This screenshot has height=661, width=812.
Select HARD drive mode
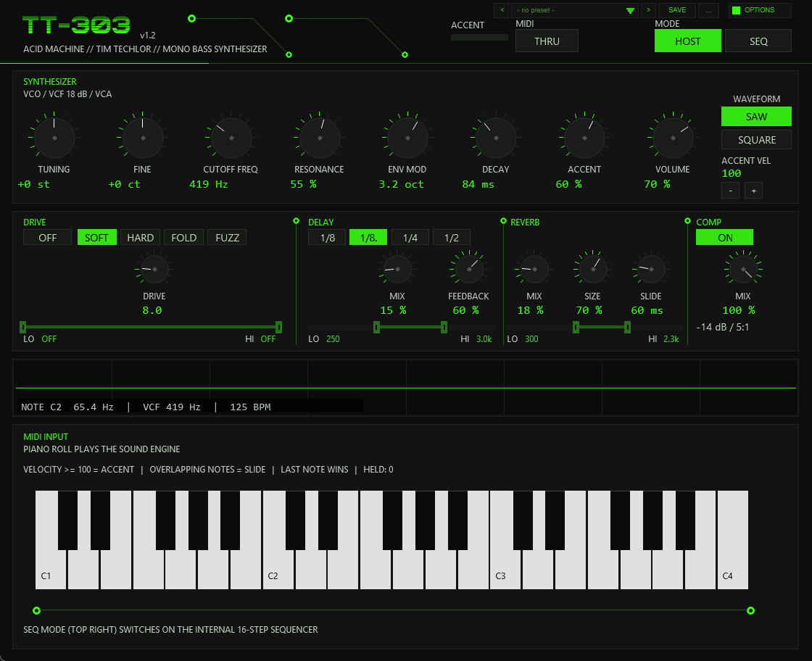point(141,238)
